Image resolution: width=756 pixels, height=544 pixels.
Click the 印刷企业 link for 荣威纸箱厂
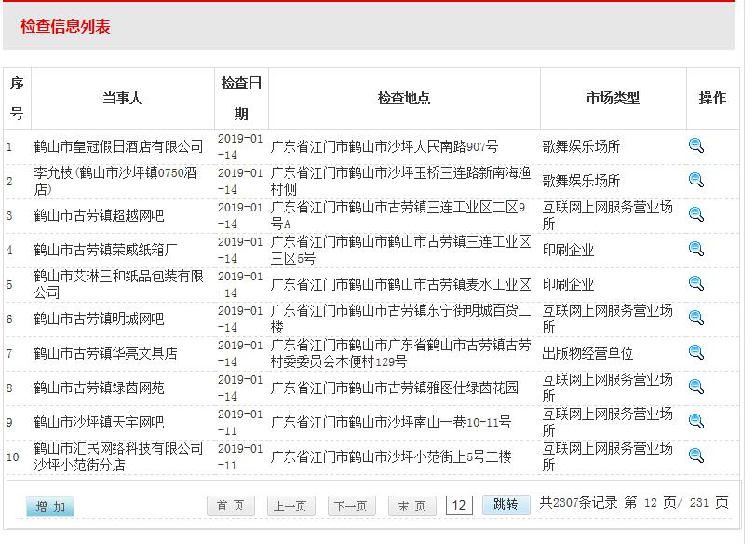[x=566, y=250]
